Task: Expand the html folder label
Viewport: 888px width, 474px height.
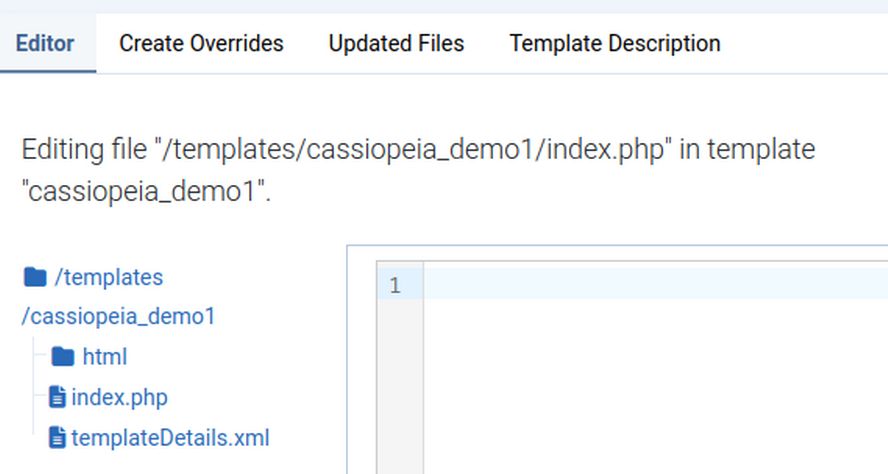Action: [104, 357]
